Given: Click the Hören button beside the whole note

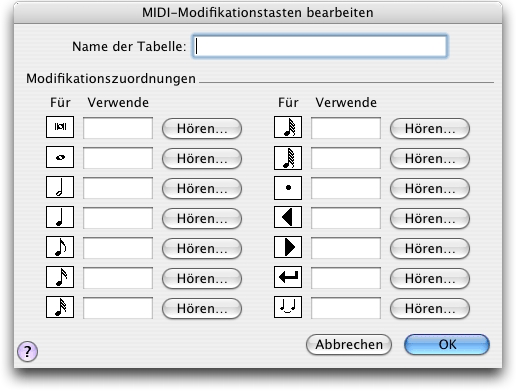Looking at the screenshot, I should pos(202,158).
